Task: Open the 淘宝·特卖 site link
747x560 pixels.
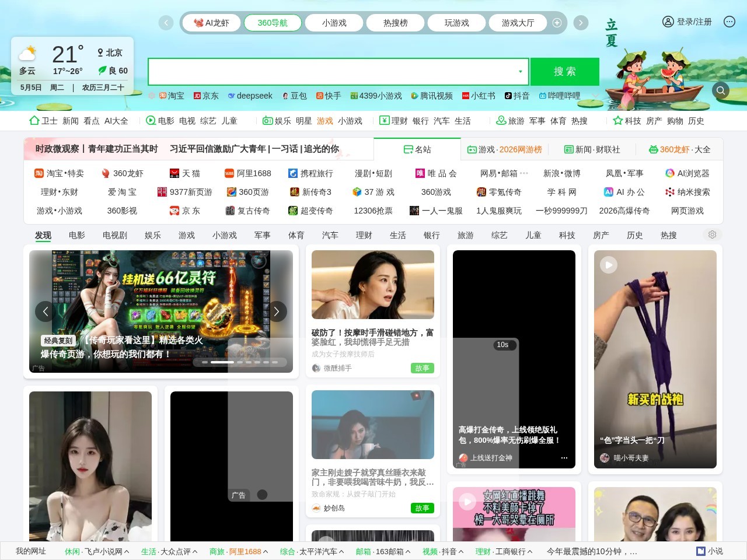Action: coord(59,173)
